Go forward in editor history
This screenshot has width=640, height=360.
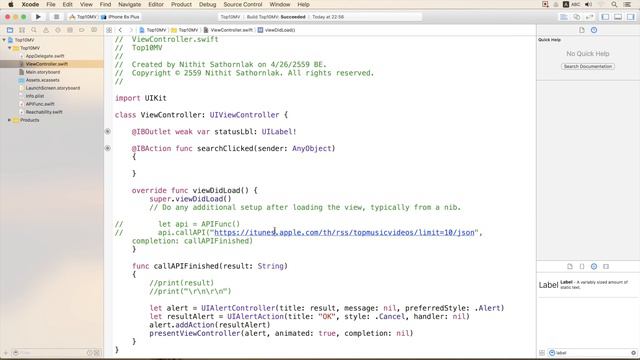(131, 30)
